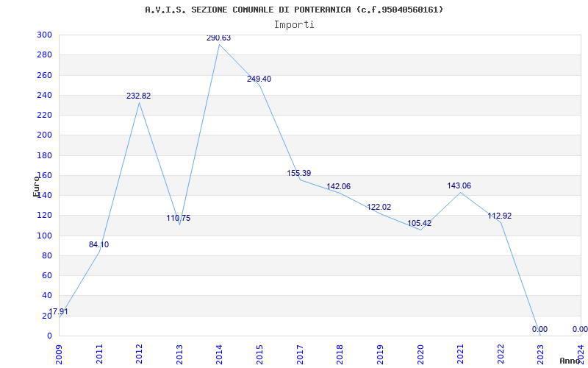
Task: Click the 240 y-axis tick label
Action: coord(44,95)
